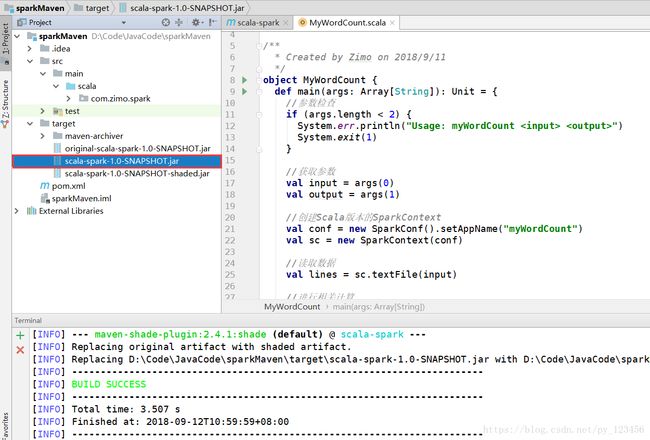
Task: Collapse the sparkMaven root node
Action: pyautogui.click(x=17, y=36)
